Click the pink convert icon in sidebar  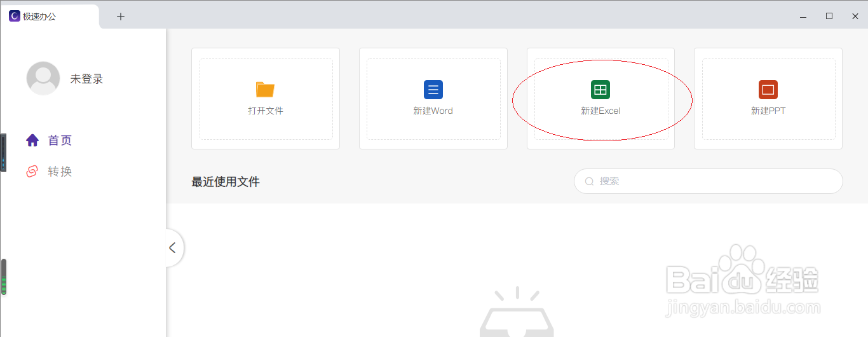tap(32, 172)
